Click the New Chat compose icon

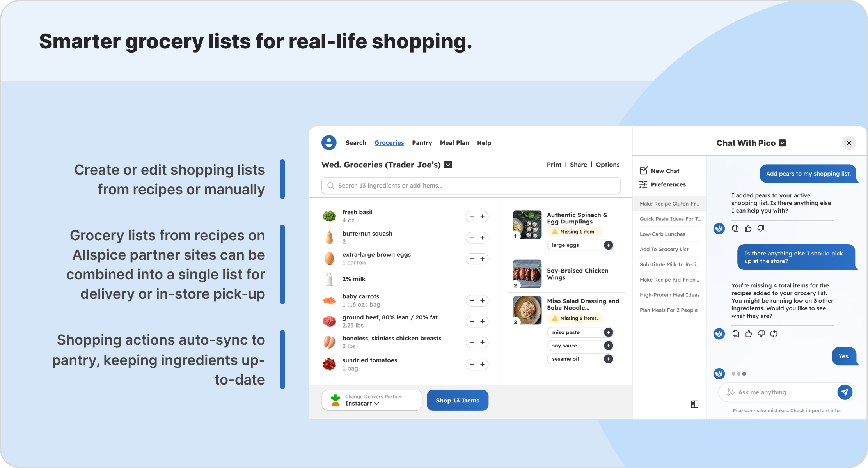point(644,171)
